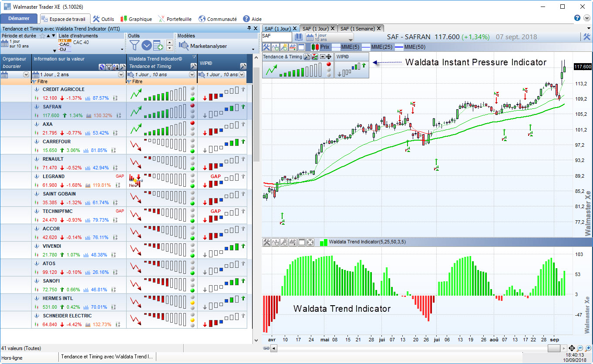Click the pan cross icon beside zoom magnifiers
Screen dimensions: 593x364
(x=572, y=348)
